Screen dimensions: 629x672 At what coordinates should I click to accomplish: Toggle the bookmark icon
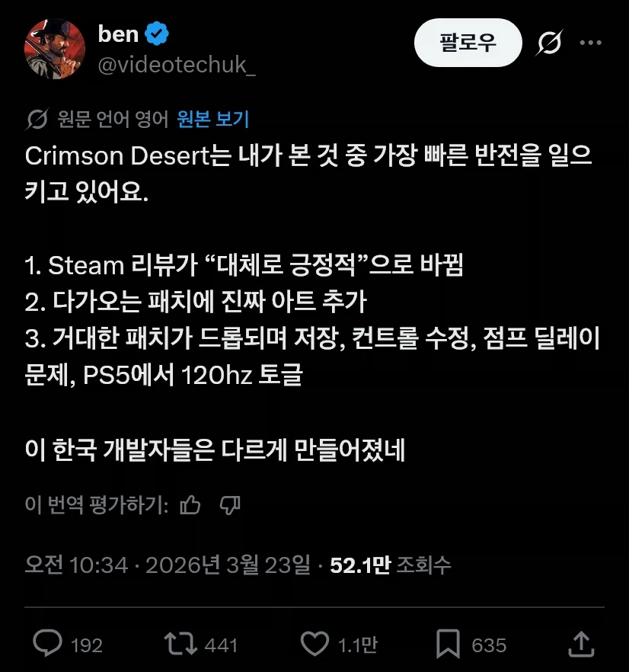point(448,645)
